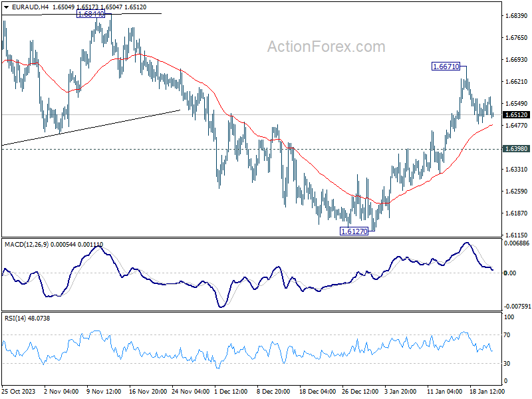Select the 1.61270 low price label
This screenshot has height=399, width=532.
[x=354, y=231]
